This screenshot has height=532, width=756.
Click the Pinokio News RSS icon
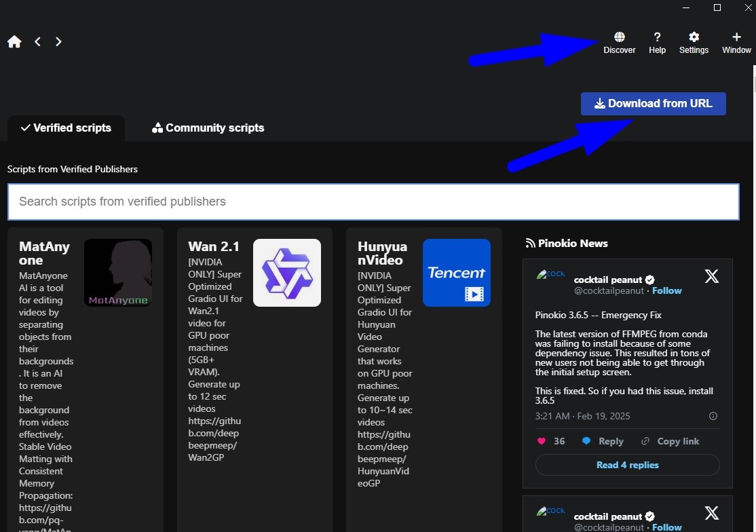tap(531, 244)
